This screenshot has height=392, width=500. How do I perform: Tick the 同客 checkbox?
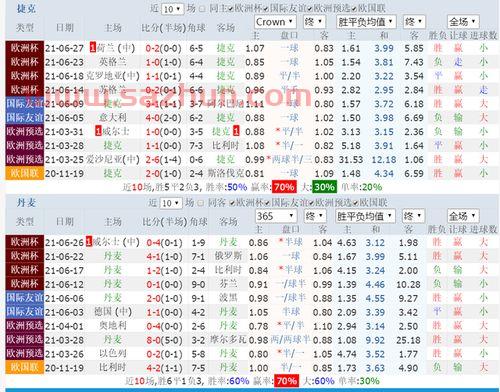point(201,203)
